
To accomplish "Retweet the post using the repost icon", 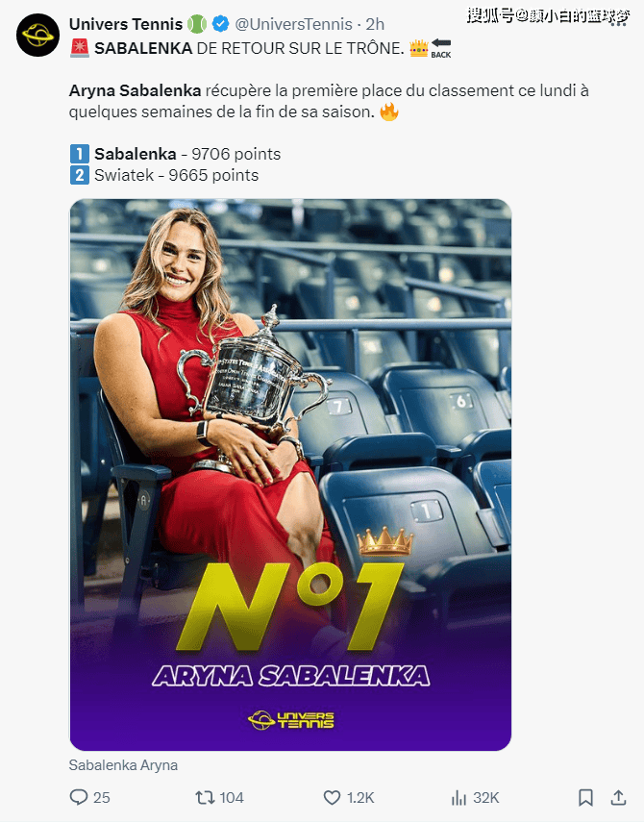I will click(x=205, y=797).
